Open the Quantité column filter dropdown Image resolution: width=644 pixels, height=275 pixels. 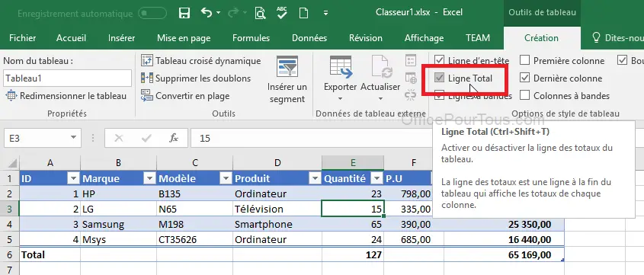click(376, 178)
